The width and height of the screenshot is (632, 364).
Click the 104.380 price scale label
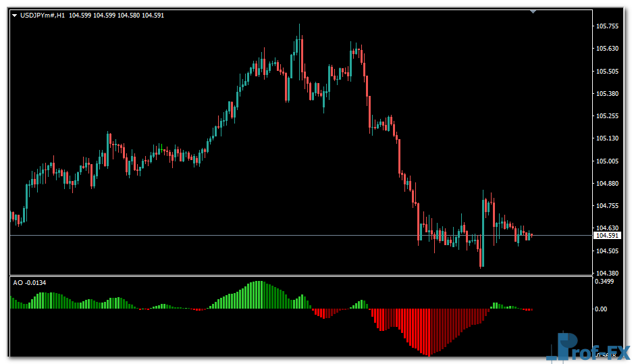pos(608,274)
